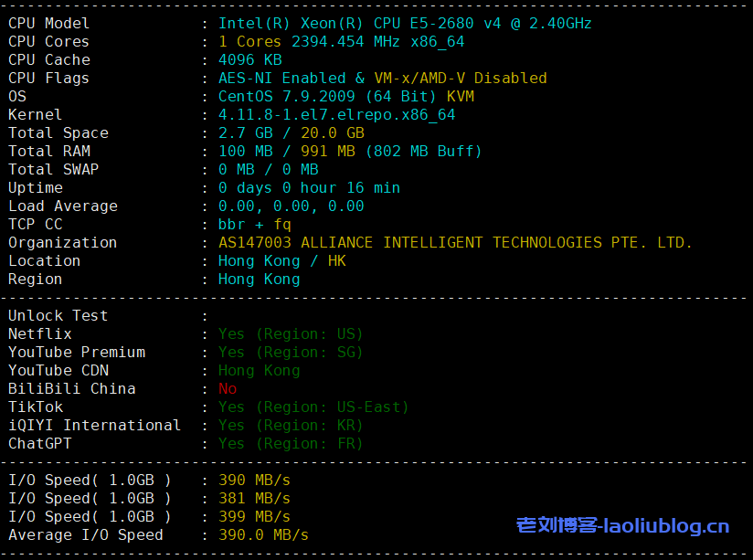Screen dimensions: 753x560
Task: Click the laoliublog.cn watermark link
Action: coord(622,526)
